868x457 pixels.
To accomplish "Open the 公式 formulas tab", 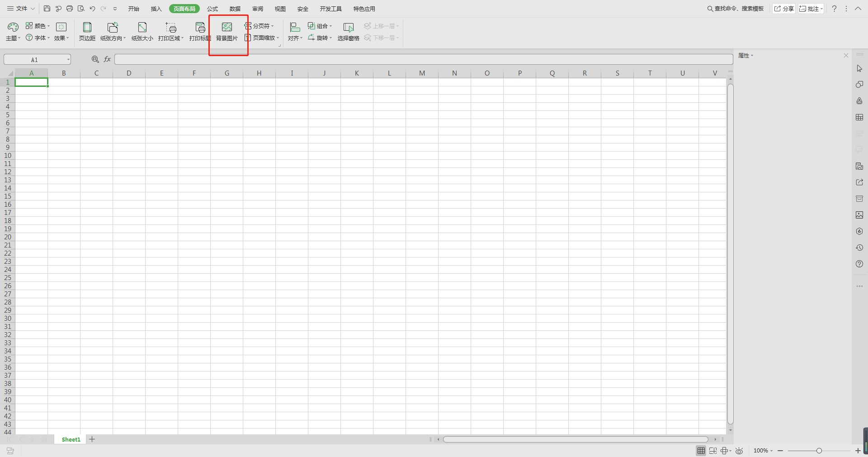I will pyautogui.click(x=212, y=9).
